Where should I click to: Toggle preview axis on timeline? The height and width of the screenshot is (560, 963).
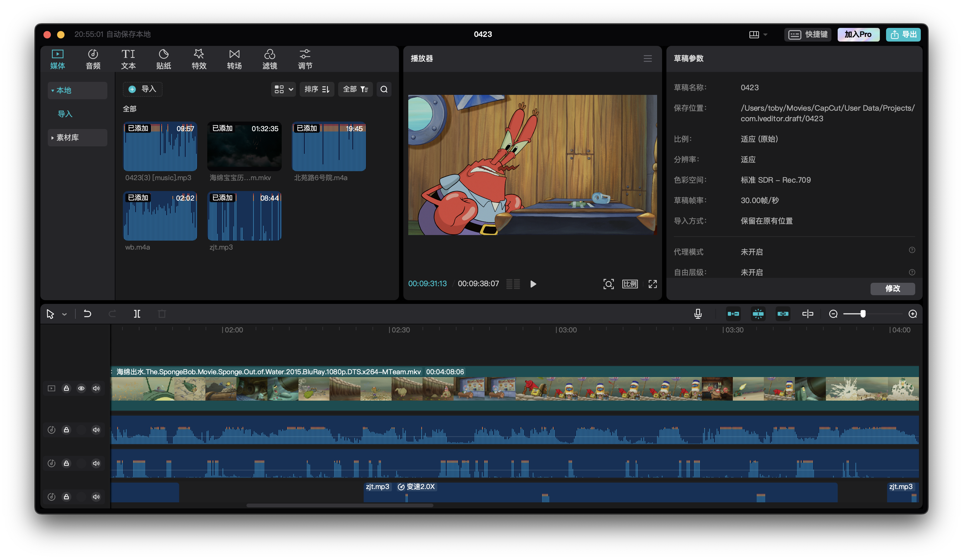click(808, 314)
